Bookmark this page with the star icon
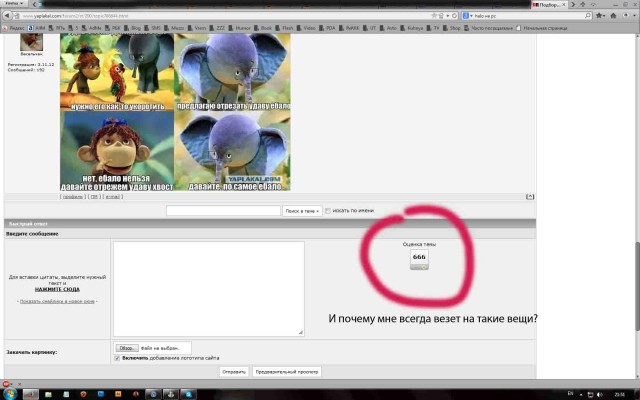Screen dimensions: 640x400 pos(434,16)
